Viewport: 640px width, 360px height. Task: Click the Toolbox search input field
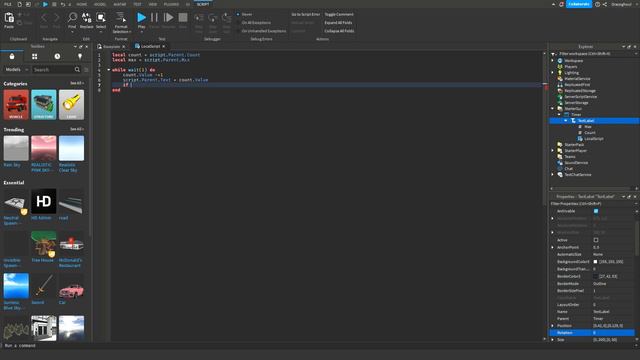pyautogui.click(x=53, y=70)
